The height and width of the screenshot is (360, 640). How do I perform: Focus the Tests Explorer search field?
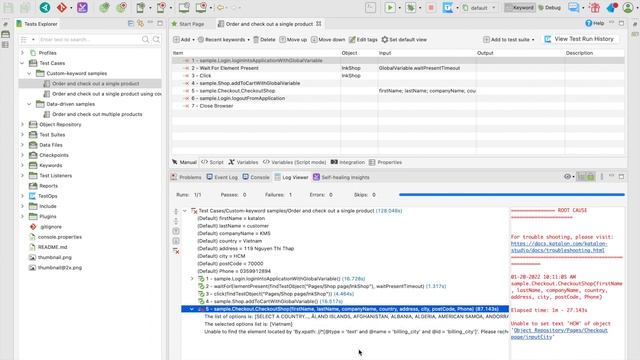(x=90, y=40)
